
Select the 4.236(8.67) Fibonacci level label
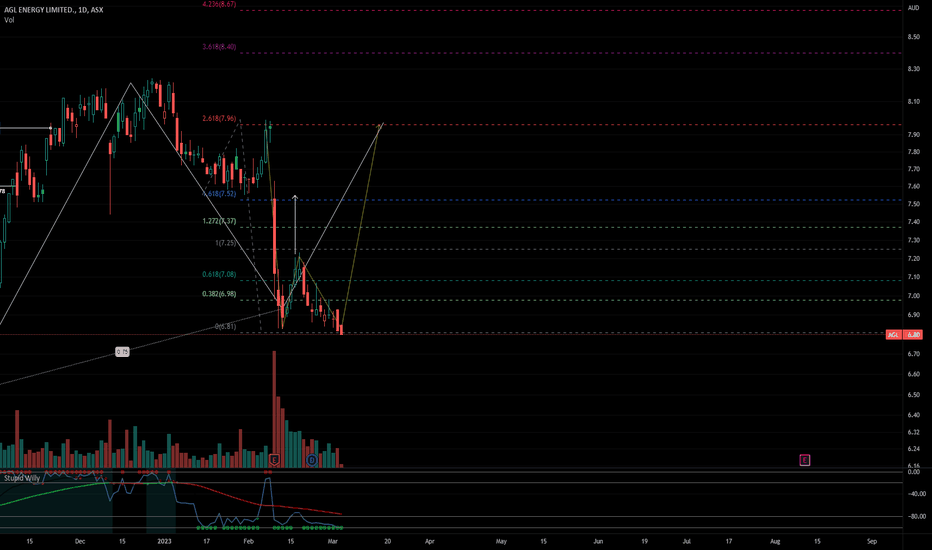219,4
